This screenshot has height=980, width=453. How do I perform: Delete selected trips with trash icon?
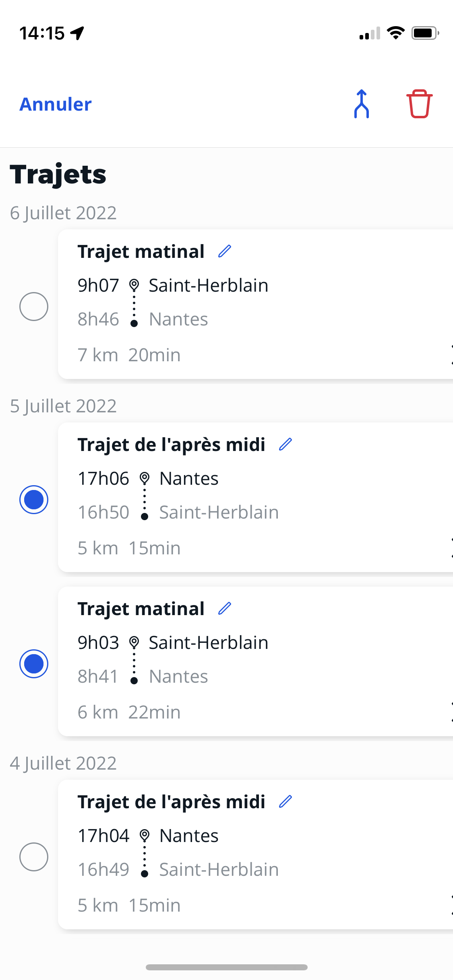click(x=419, y=104)
